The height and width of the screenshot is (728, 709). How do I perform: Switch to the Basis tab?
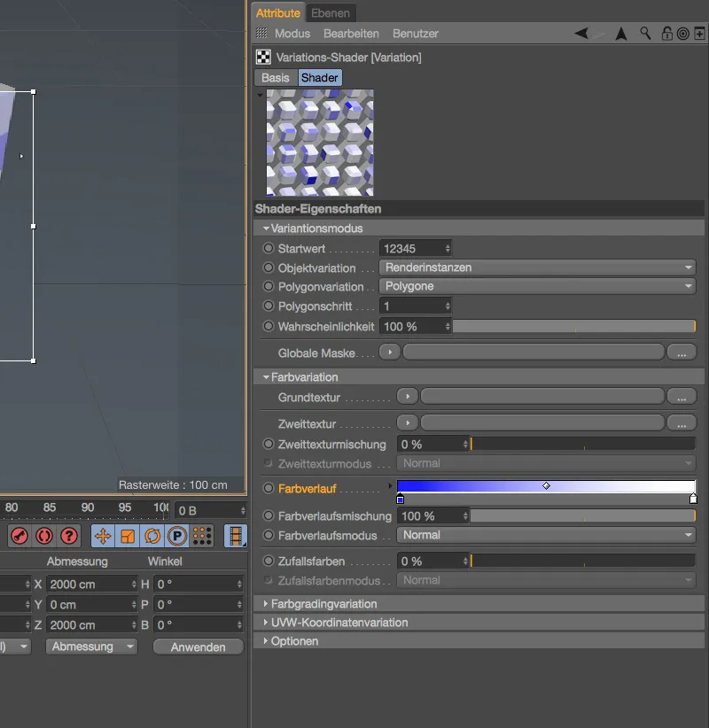coord(275,77)
